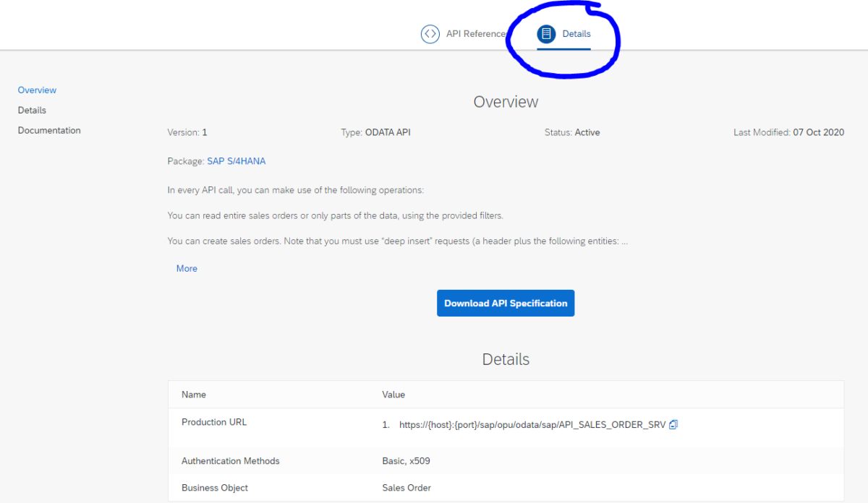Open the API_SALES_ORDER_SRV Production URL
868x503 pixels.
coord(532,424)
